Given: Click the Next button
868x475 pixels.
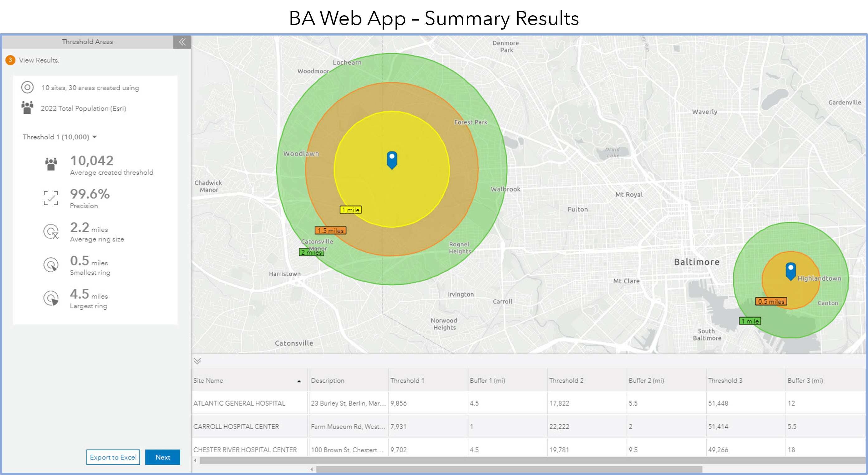Looking at the screenshot, I should [x=162, y=457].
